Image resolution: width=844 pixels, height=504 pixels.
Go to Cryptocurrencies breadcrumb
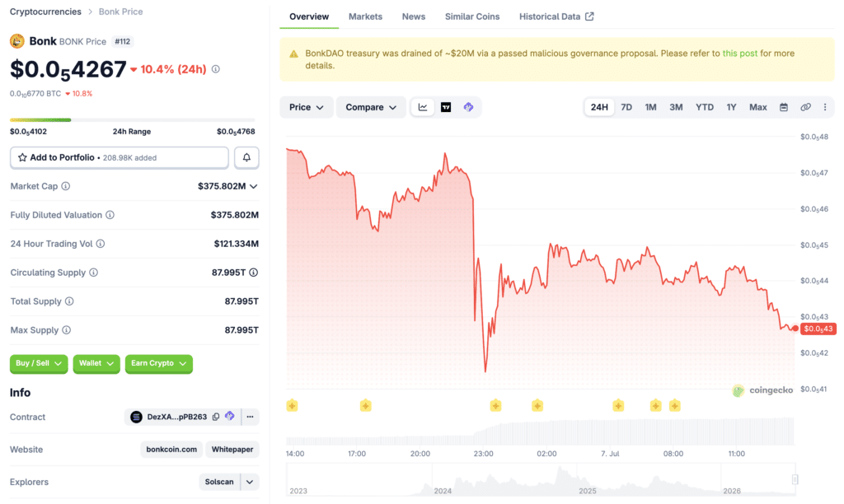46,12
